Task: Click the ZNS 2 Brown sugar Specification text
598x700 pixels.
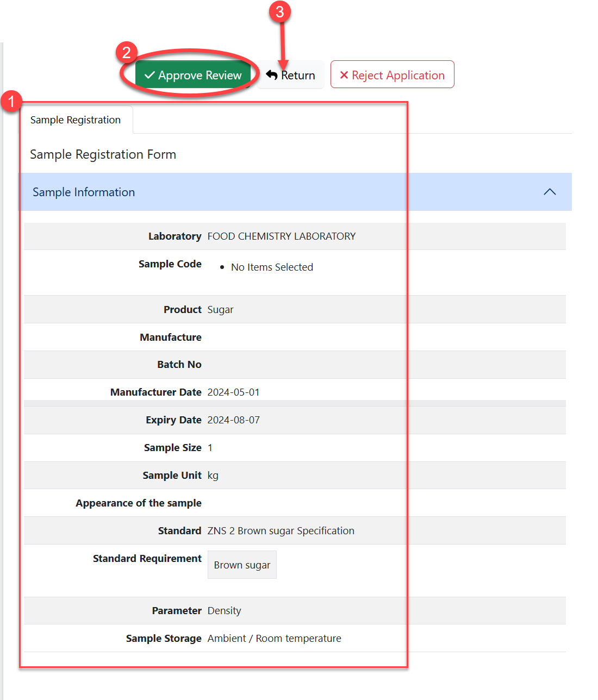Action: [281, 531]
